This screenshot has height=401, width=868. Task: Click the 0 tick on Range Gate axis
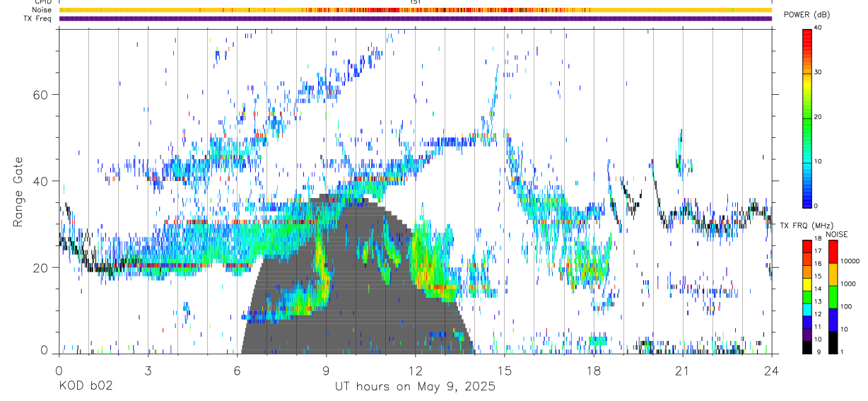(x=45, y=350)
